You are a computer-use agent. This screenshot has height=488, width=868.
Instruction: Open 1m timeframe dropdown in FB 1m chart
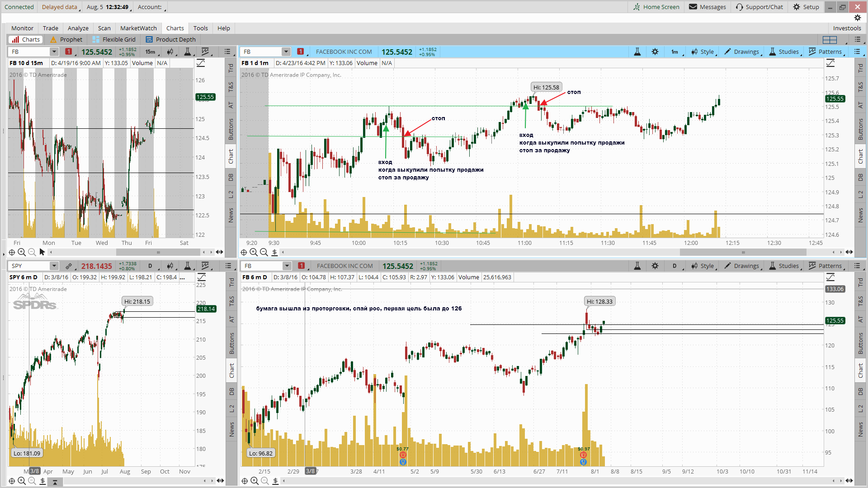click(675, 52)
